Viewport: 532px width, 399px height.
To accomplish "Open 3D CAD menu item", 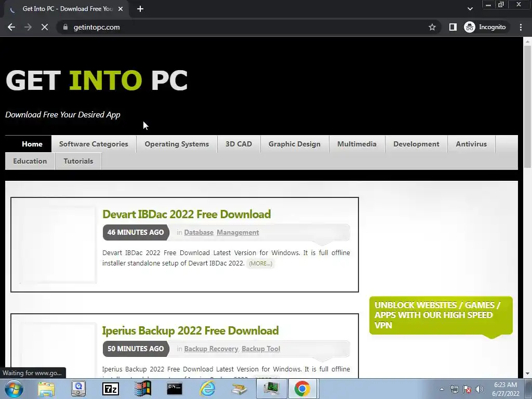I will [x=239, y=144].
